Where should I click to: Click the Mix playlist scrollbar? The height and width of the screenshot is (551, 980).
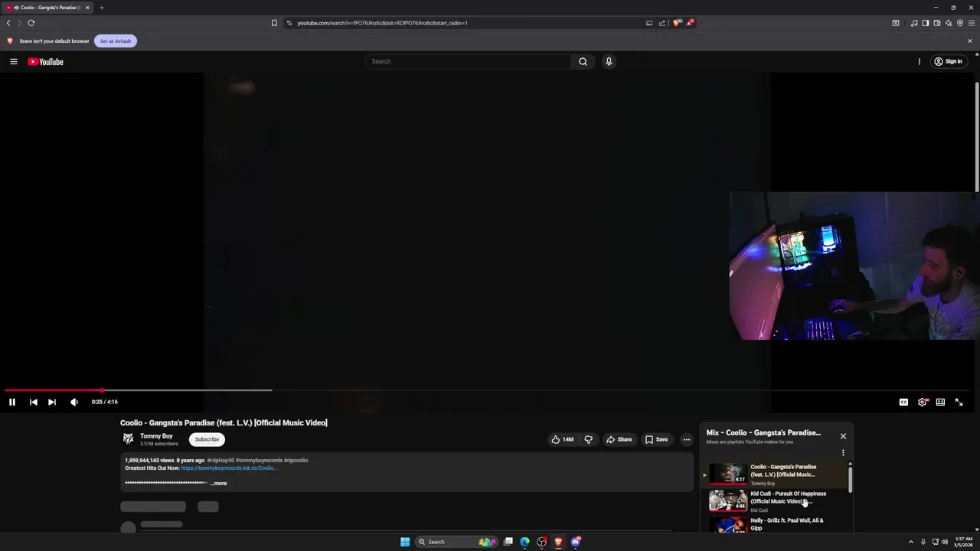[x=850, y=479]
